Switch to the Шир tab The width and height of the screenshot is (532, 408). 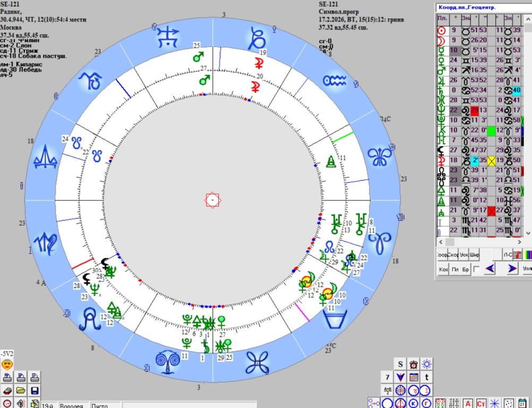pos(474,255)
